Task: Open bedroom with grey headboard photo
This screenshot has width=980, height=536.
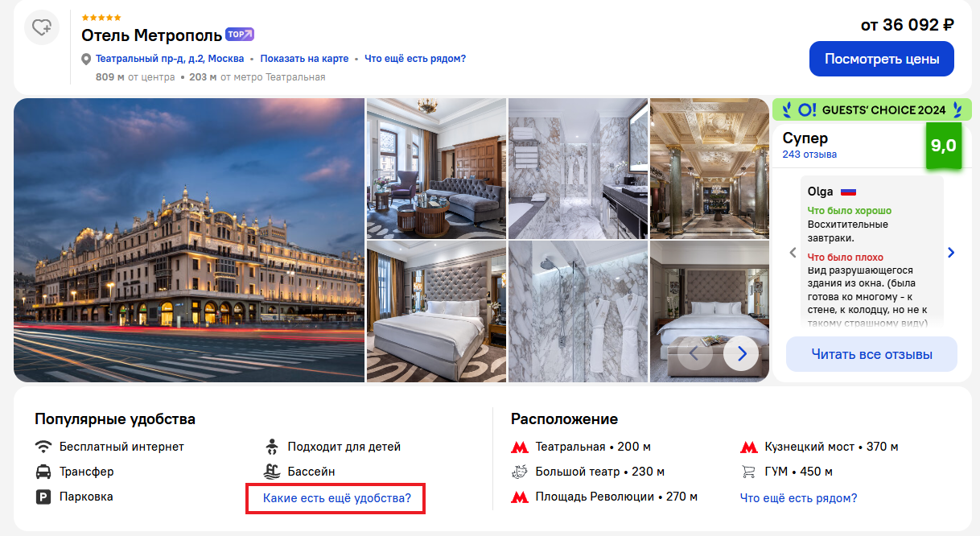Action: pos(436,311)
